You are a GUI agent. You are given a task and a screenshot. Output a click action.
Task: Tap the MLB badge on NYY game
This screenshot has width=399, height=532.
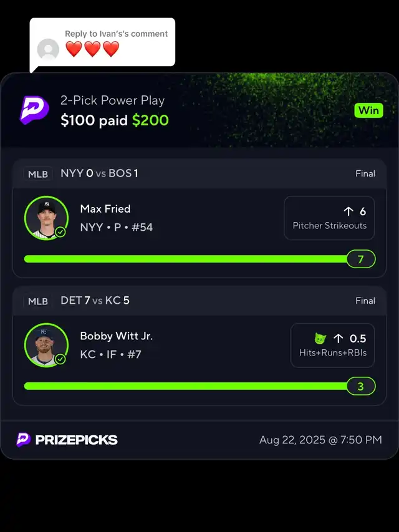coord(38,174)
